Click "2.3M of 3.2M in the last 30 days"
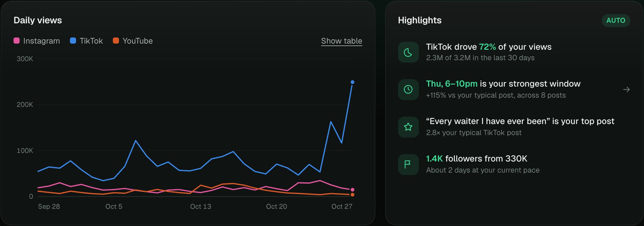Screen dimensions: 644x226 pos(480,58)
